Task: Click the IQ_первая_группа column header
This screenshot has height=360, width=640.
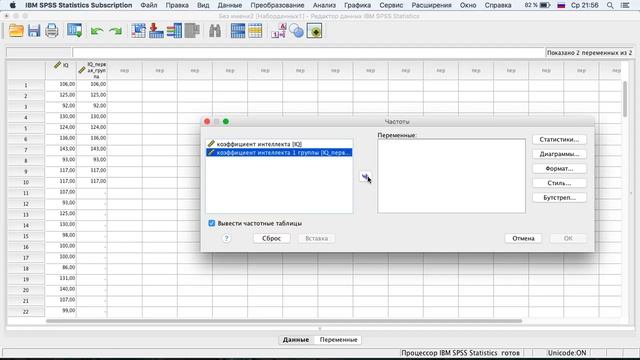Action: [92, 70]
